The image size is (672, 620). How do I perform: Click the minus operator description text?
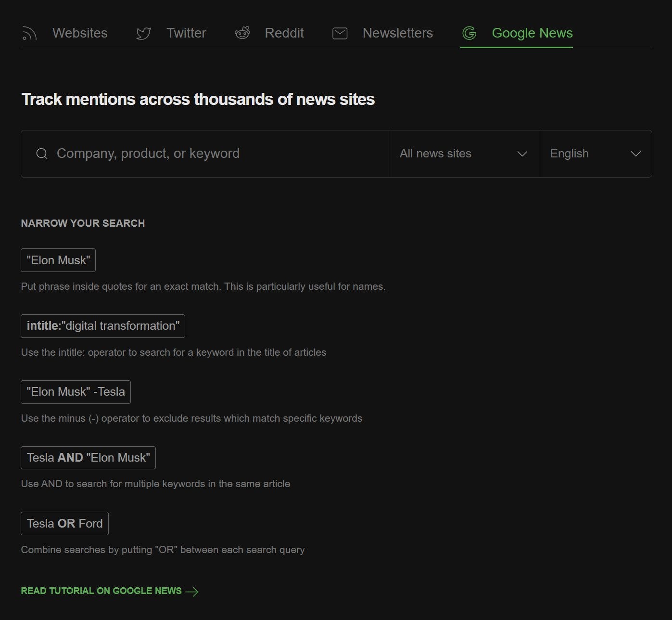tap(191, 418)
